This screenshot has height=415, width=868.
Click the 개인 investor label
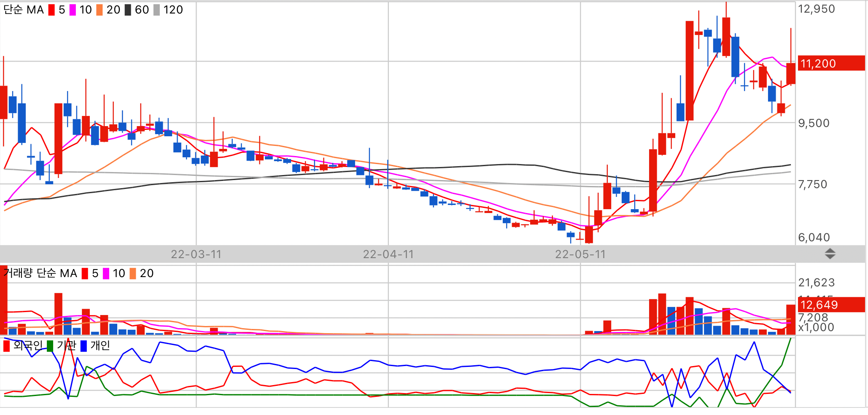(100, 346)
